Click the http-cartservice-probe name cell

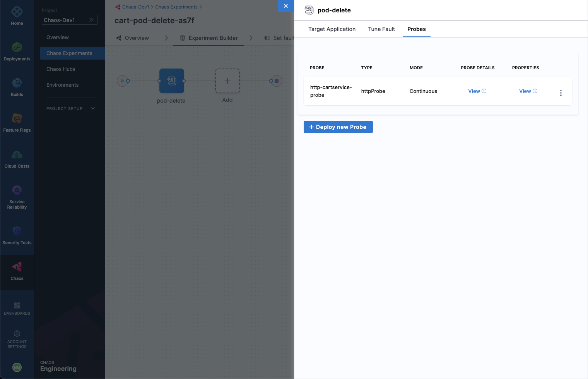point(331,91)
